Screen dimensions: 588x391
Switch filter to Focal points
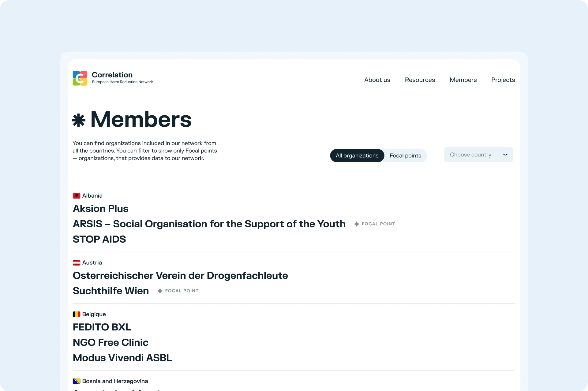tap(405, 156)
